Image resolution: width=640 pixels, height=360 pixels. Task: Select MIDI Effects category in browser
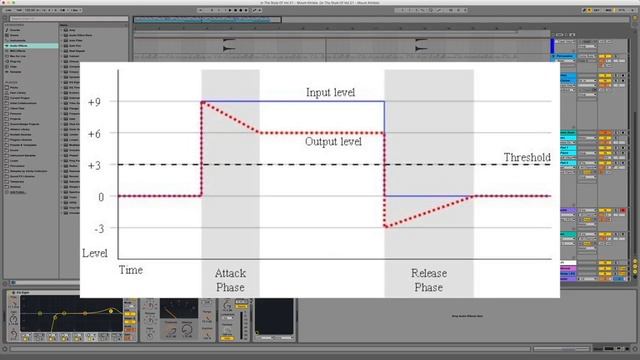tap(18, 51)
